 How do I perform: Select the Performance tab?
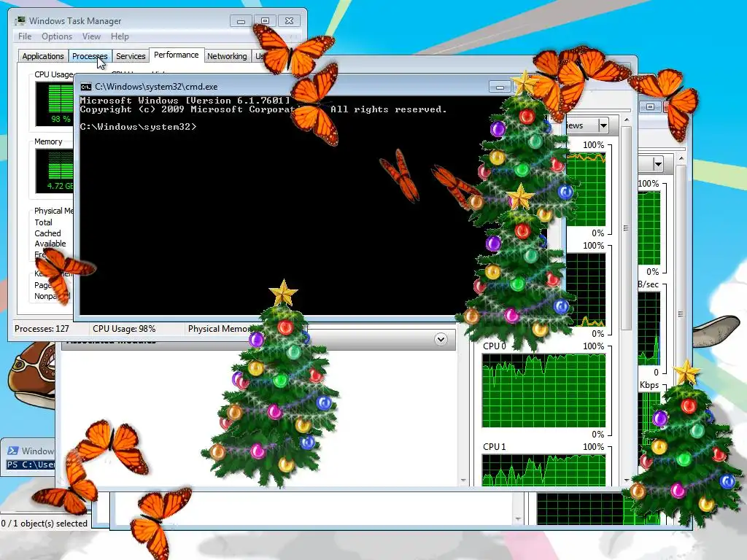click(x=177, y=55)
